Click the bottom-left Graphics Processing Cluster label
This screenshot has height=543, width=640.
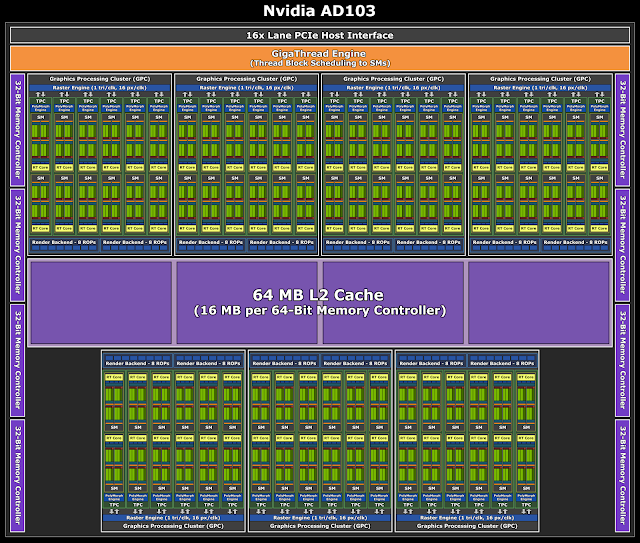tap(173, 526)
